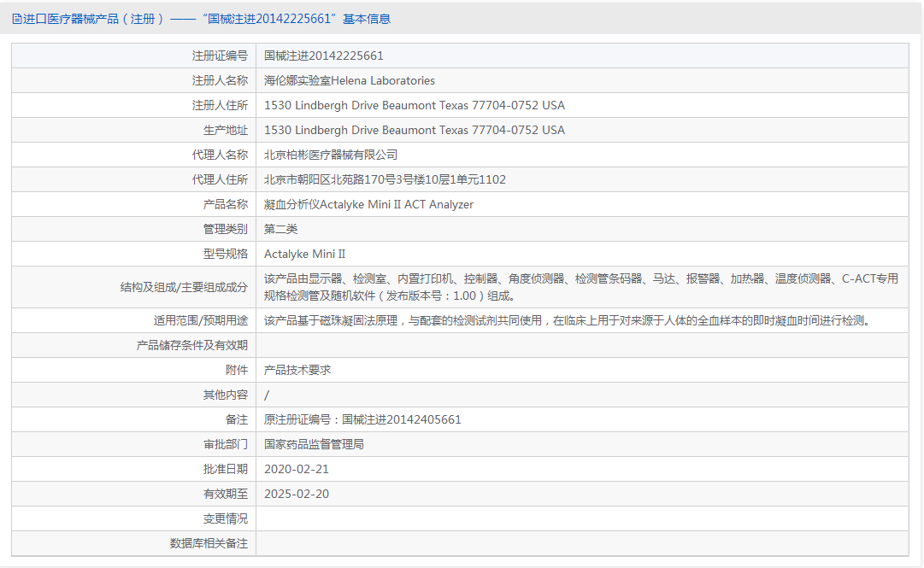
Task: Click the 变更情况 label
Action: (x=226, y=518)
